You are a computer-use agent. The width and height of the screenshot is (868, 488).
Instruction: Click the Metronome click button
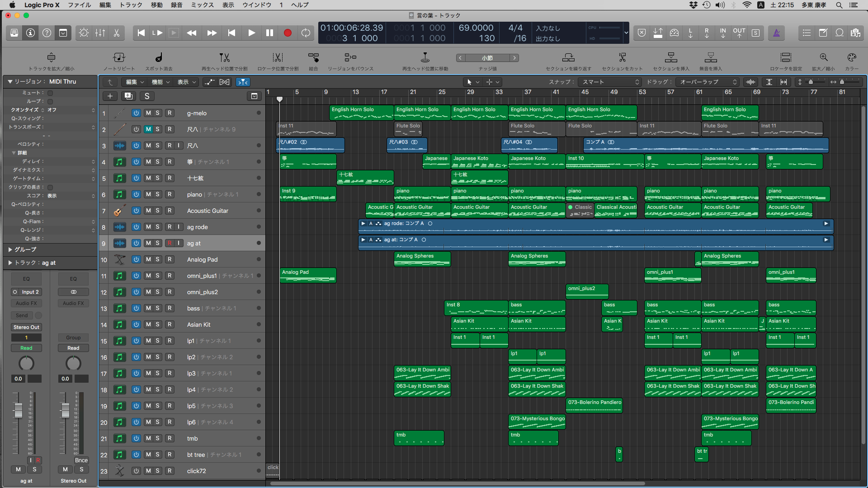[777, 33]
